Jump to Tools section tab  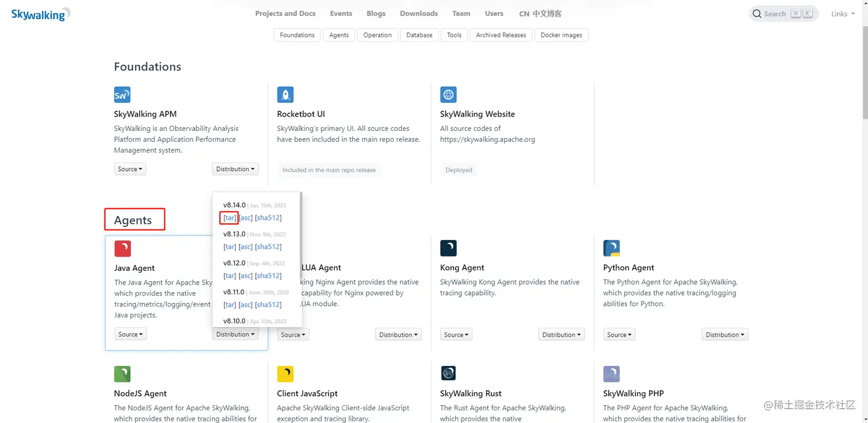[455, 35]
